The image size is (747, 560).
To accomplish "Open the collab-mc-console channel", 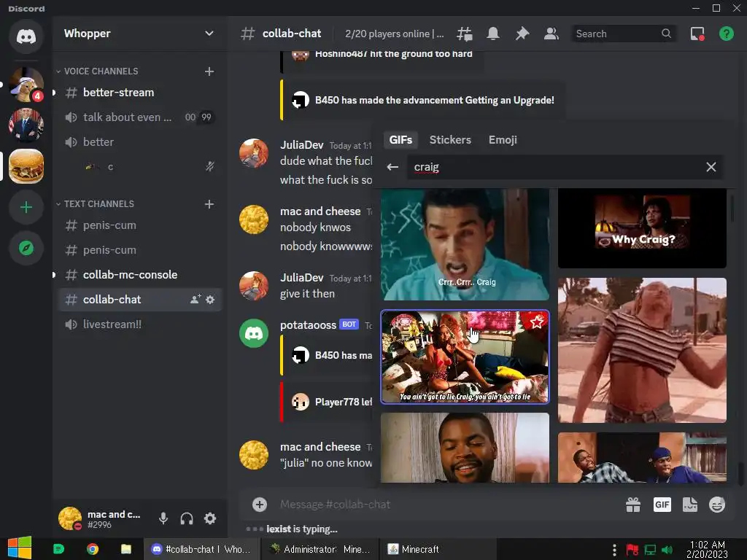I will pos(140,275).
